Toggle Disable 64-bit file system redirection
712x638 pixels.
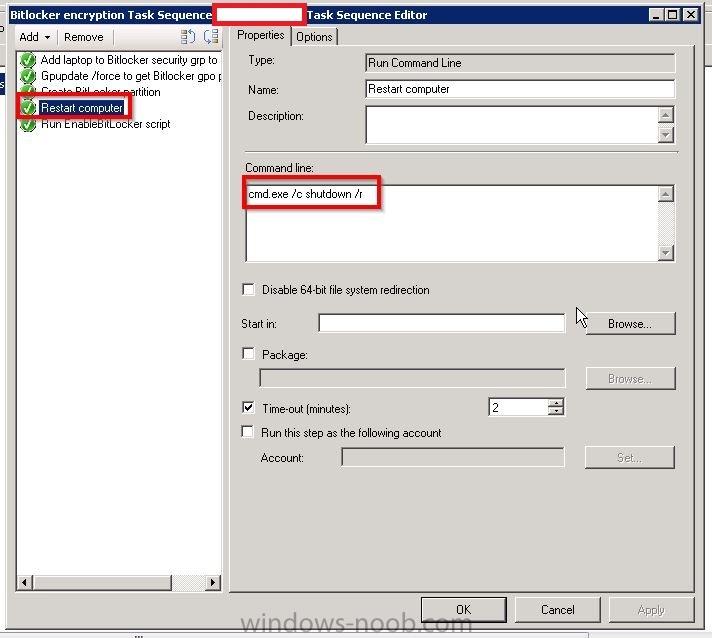click(248, 289)
